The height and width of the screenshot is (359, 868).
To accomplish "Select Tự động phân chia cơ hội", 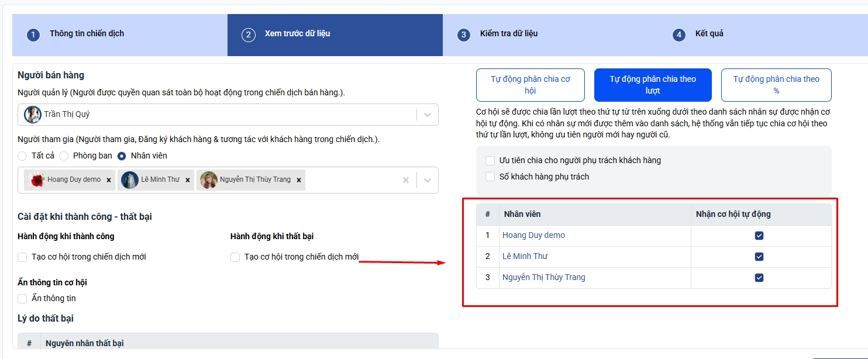I will pos(531,85).
